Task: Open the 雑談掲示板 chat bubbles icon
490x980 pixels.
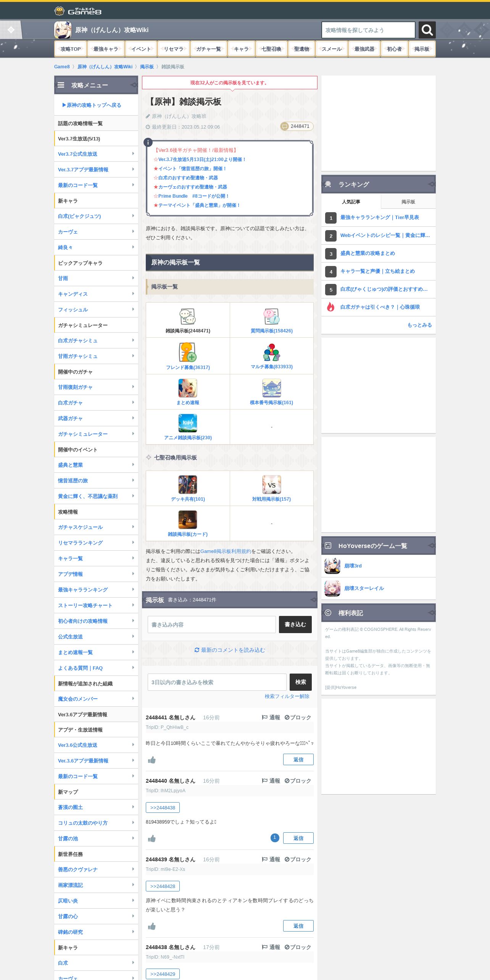Action: [x=188, y=317]
